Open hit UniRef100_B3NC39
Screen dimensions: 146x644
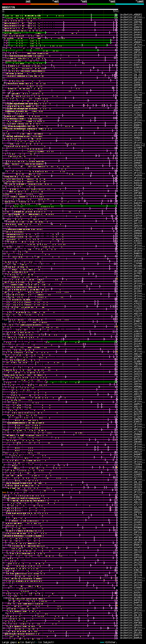[x=131, y=570]
